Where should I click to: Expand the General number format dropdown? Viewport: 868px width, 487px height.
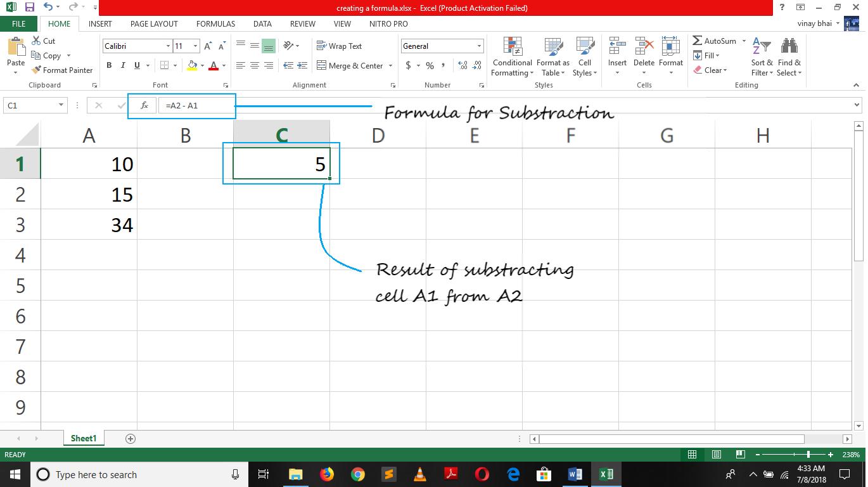tap(479, 46)
